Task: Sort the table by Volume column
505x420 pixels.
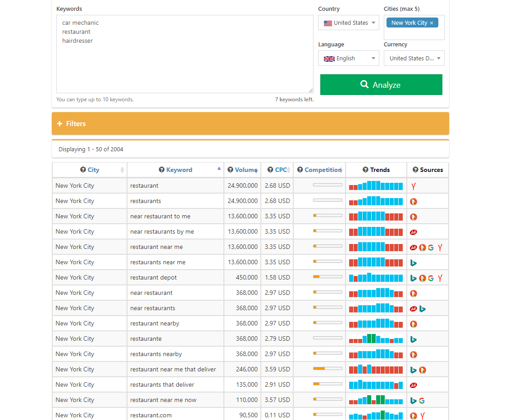Action: click(246, 170)
